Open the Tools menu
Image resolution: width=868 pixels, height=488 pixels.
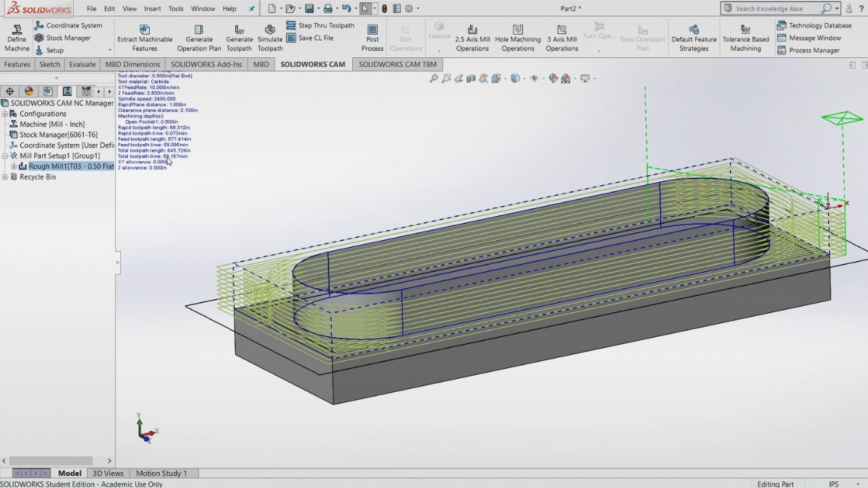[x=176, y=9]
